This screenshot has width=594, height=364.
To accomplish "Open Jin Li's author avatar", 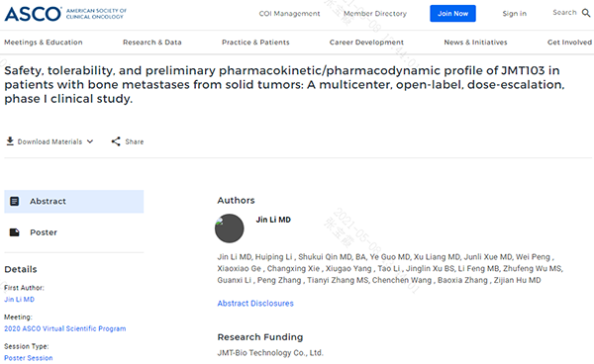I will pos(230,228).
